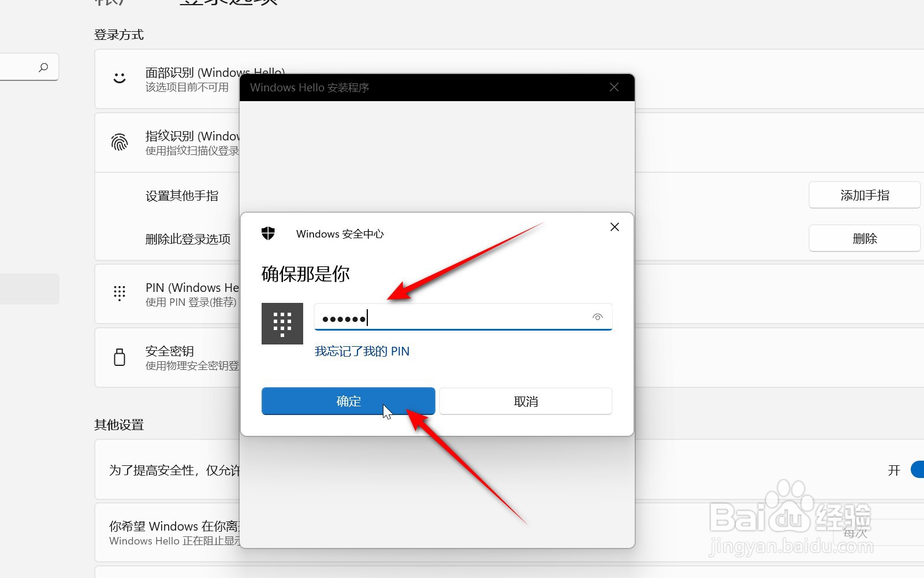Toggle the 开 switch for security setting

[917, 470]
